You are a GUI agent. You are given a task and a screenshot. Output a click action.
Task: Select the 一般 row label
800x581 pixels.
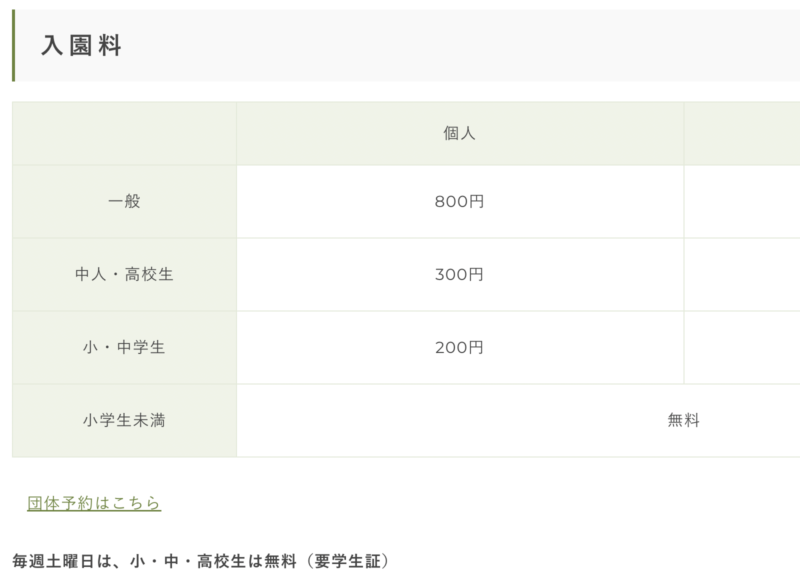[x=124, y=201]
